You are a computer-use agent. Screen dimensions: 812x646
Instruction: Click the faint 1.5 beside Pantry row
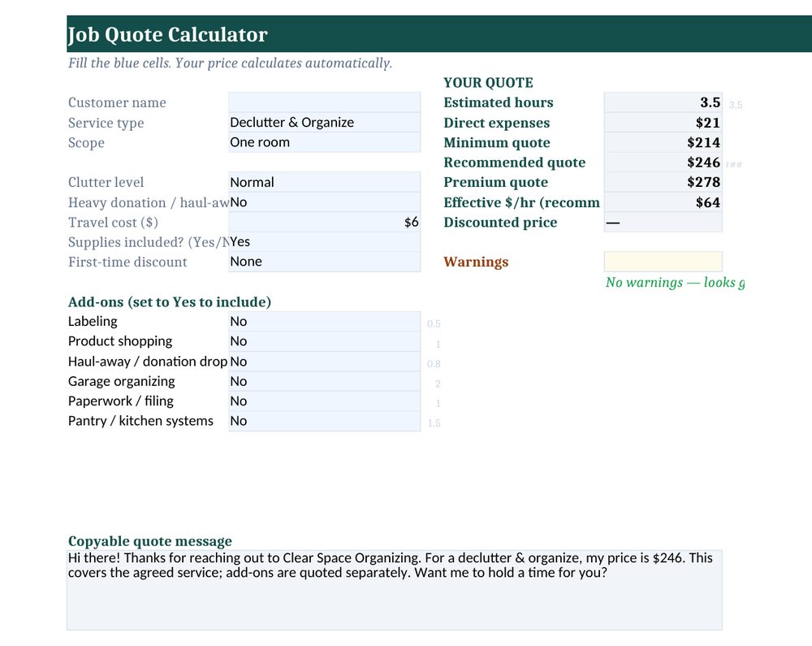pos(434,423)
